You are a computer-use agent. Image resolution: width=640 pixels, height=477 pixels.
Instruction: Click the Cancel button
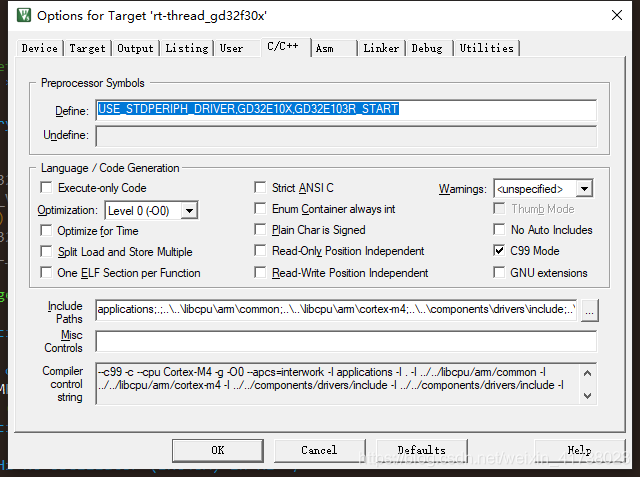click(319, 450)
